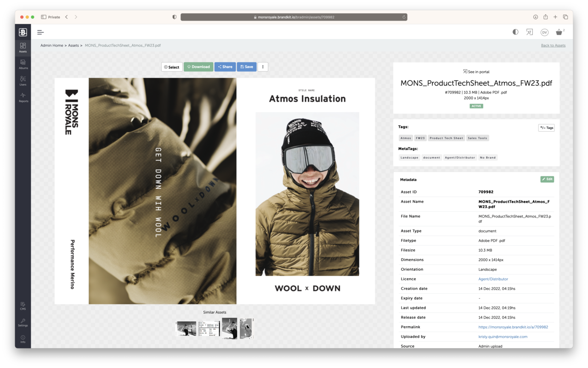Toggle dark mode contrast icon

click(x=515, y=32)
